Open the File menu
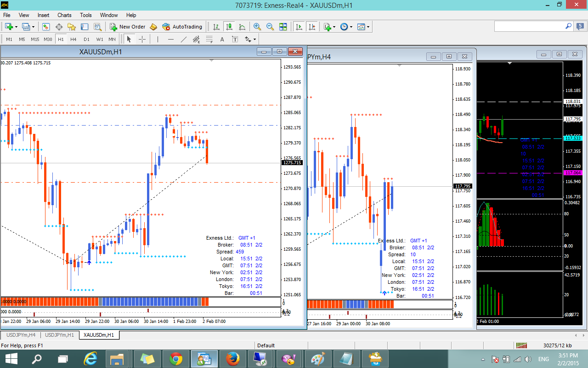Image resolution: width=588 pixels, height=368 pixels. 7,15
